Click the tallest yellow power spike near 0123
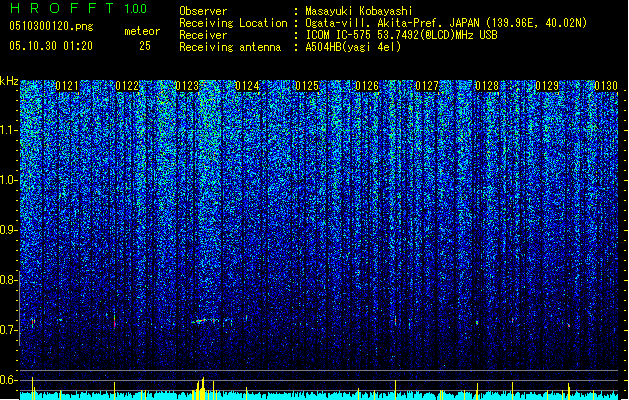This screenshot has width=629, height=400. pyautogui.click(x=203, y=387)
